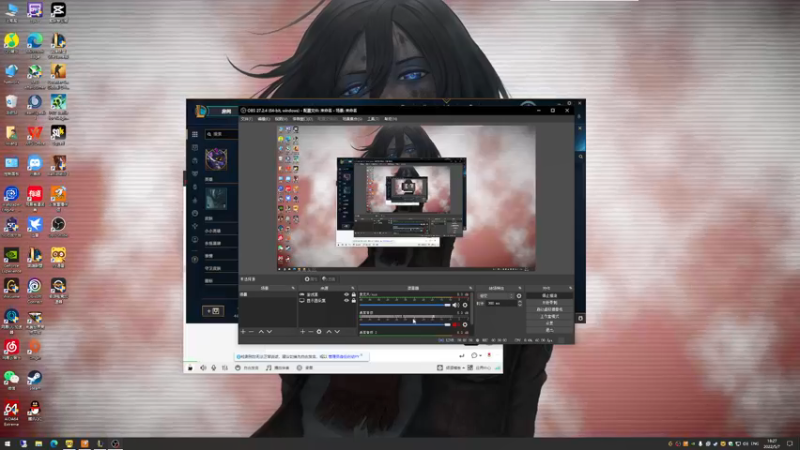Open Help menu in OBS menu bar
This screenshot has width=800, height=450.
(391, 119)
